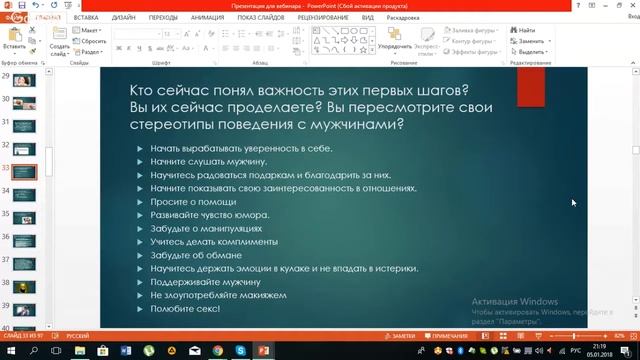Click the Заменить replace button
This screenshot has height=360, width=640.
coord(531,41)
